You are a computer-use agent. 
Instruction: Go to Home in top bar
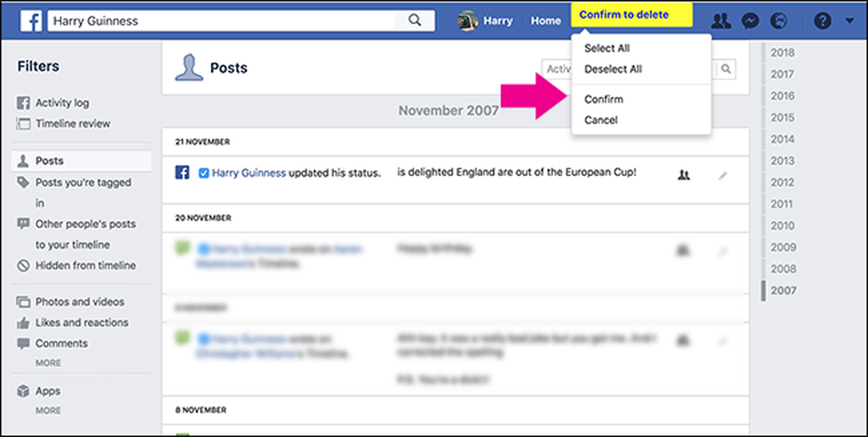545,21
